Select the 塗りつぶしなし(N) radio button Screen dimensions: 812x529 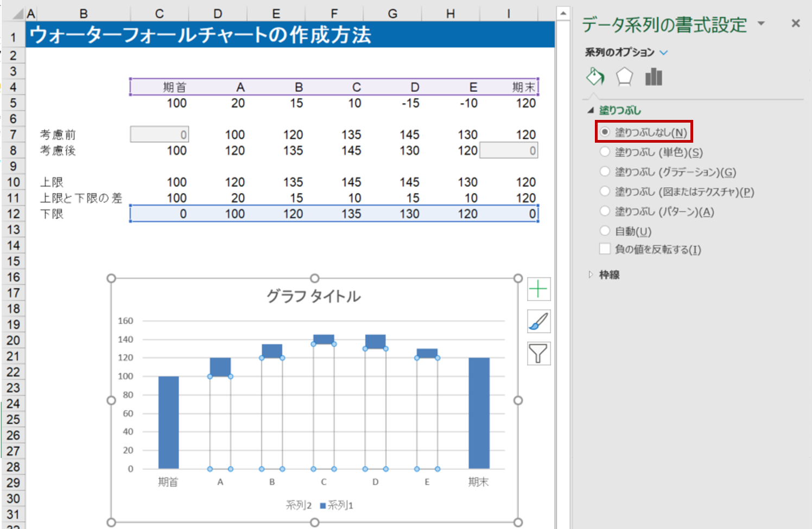pyautogui.click(x=605, y=132)
